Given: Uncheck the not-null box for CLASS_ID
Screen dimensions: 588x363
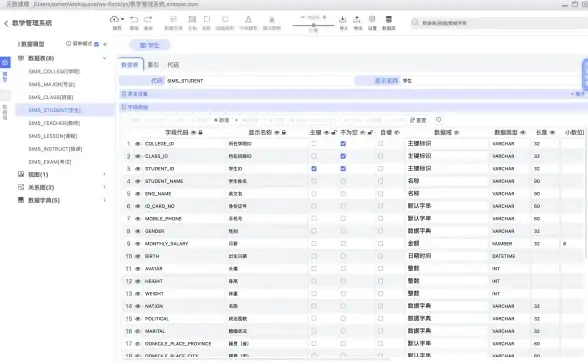Looking at the screenshot, I should [343, 156].
